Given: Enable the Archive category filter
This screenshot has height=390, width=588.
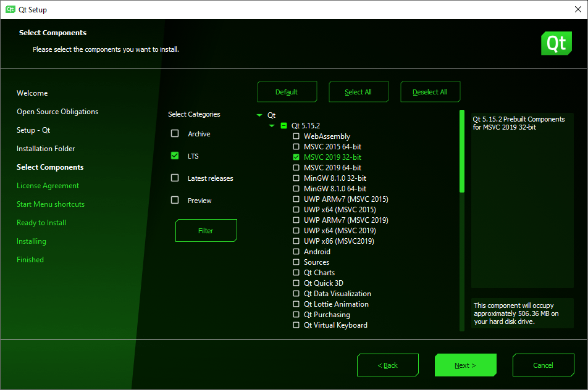Looking at the screenshot, I should click(175, 133).
